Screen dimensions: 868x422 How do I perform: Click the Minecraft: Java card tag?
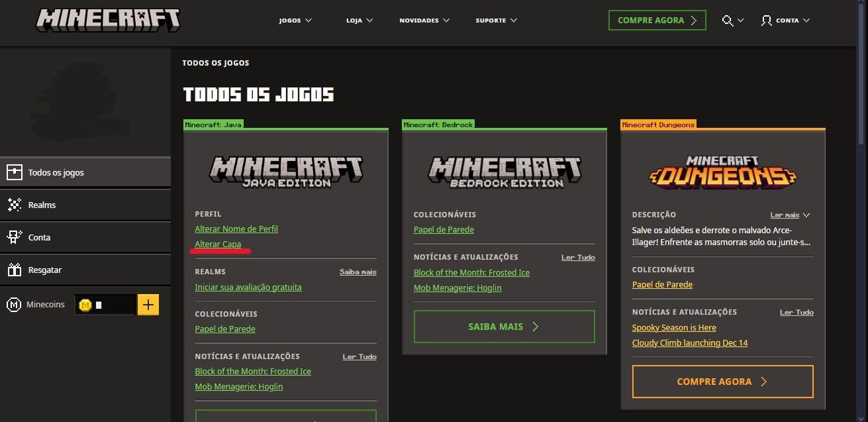pos(213,125)
